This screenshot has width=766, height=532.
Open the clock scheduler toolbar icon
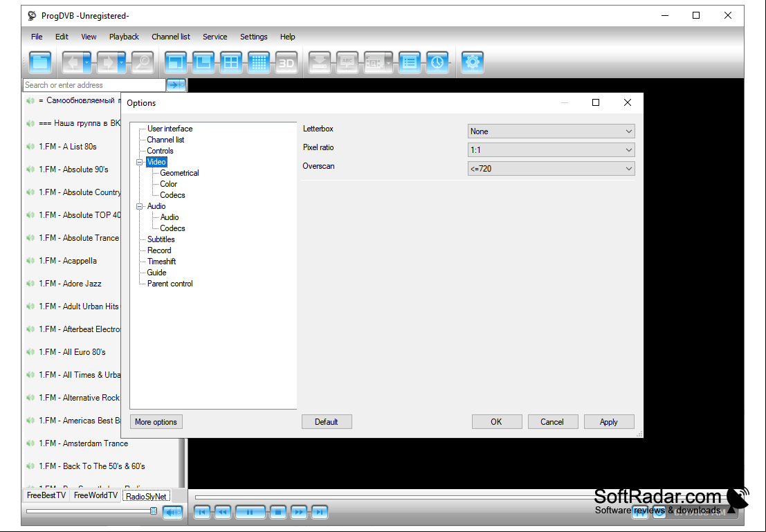[437, 62]
